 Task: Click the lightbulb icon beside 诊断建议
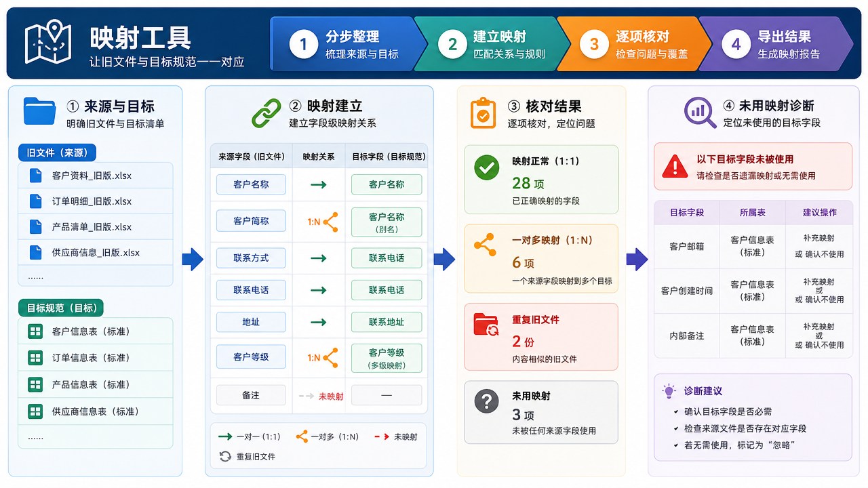coord(669,391)
